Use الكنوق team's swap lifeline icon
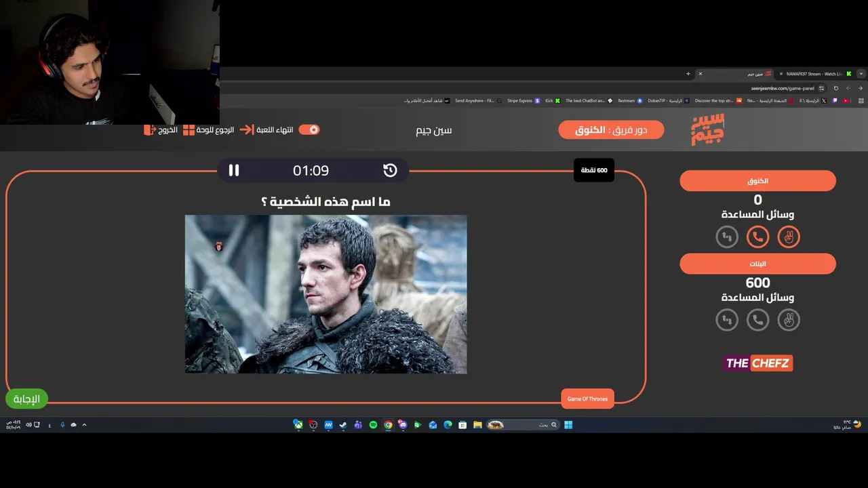Viewport: 868px width, 488px height. click(x=727, y=237)
